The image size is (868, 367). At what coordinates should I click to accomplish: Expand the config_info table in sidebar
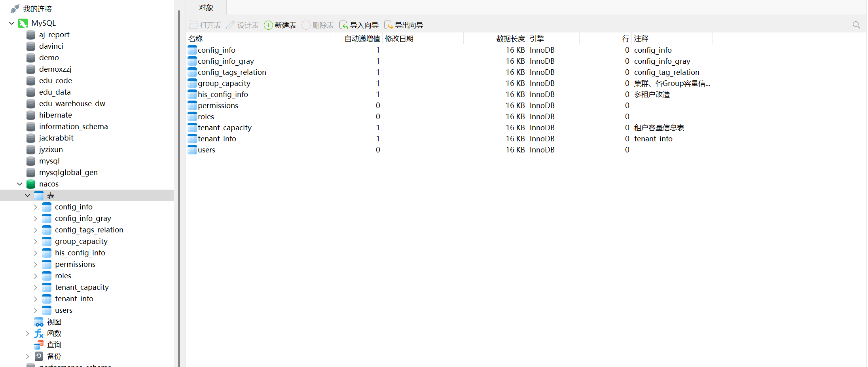36,207
